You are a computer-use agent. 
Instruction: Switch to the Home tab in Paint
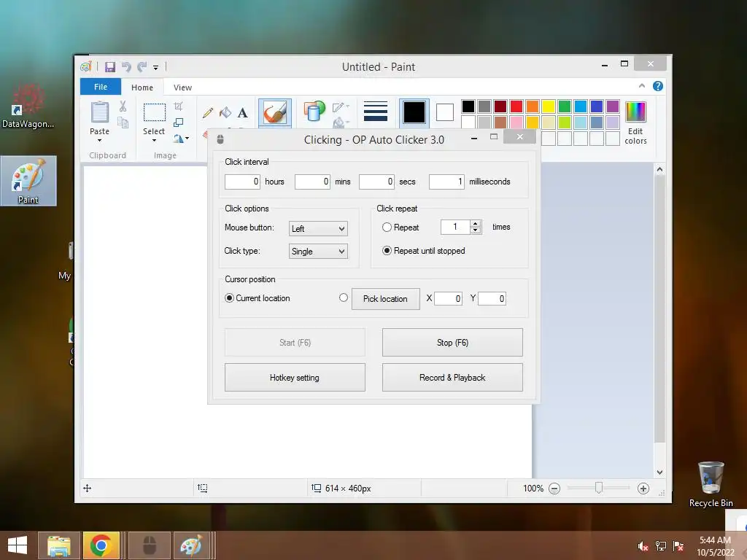(x=142, y=87)
